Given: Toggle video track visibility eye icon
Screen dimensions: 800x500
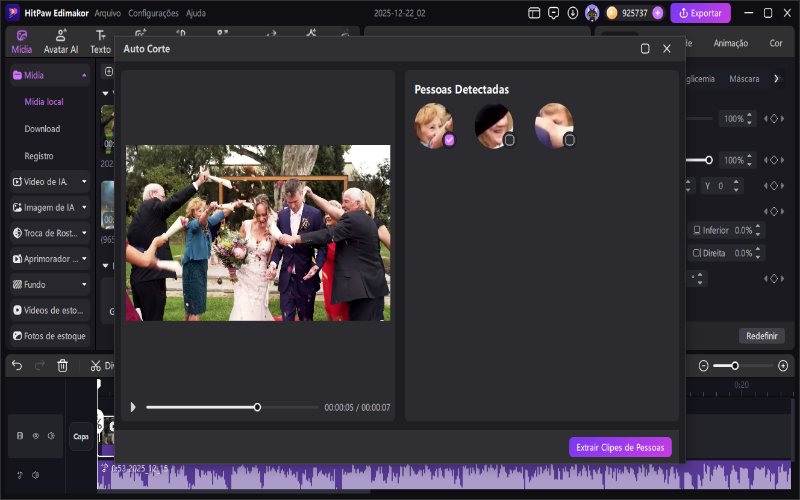Looking at the screenshot, I should click(36, 436).
